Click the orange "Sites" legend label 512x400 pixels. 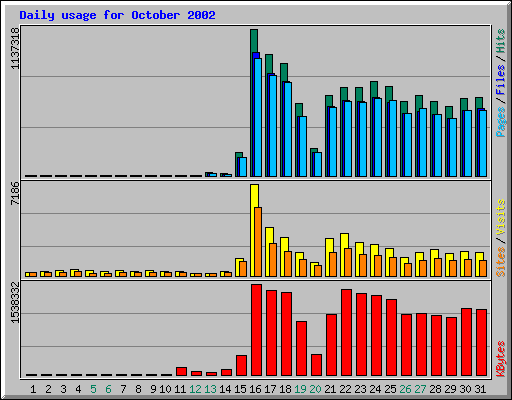coord(500,262)
